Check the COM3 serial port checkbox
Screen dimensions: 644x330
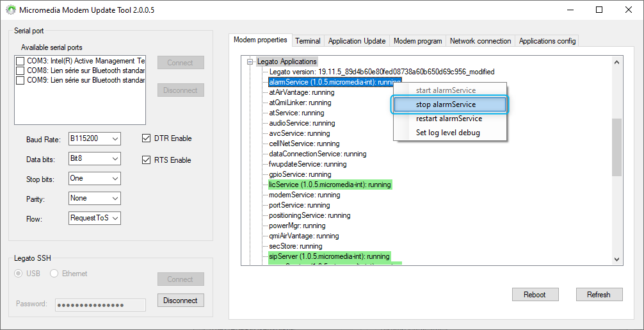coord(20,62)
